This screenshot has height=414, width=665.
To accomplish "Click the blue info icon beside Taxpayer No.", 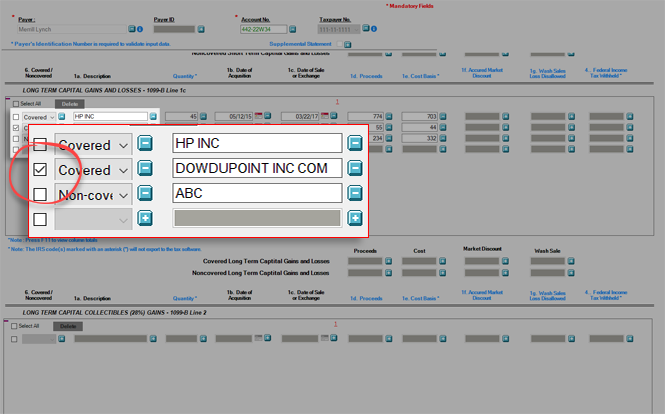I will (x=374, y=29).
